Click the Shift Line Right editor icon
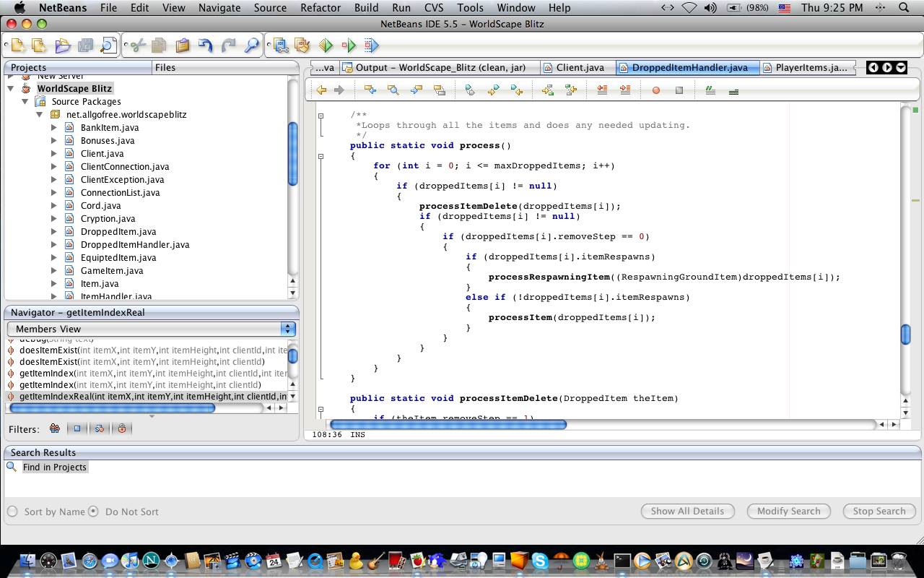This screenshot has height=578, width=924. click(x=625, y=90)
